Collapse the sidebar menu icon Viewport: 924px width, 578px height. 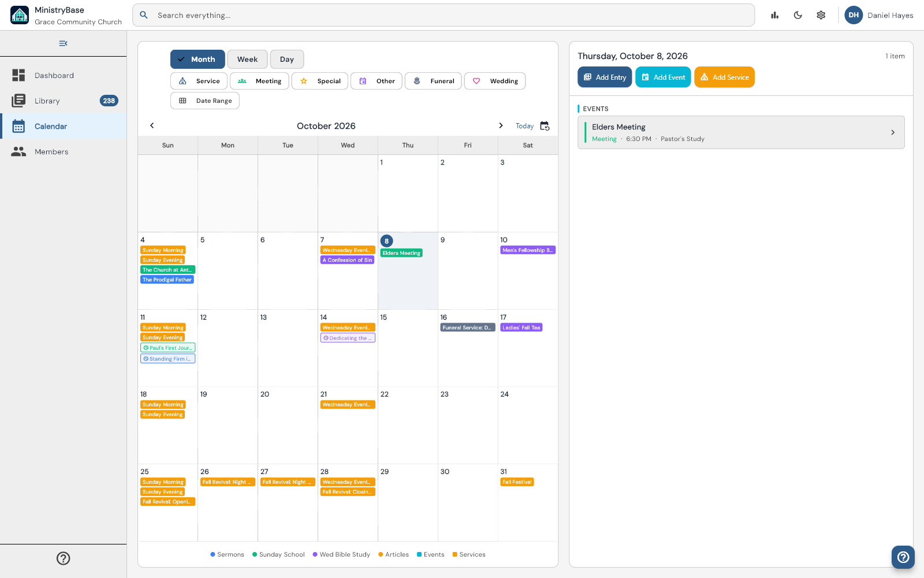(x=64, y=43)
